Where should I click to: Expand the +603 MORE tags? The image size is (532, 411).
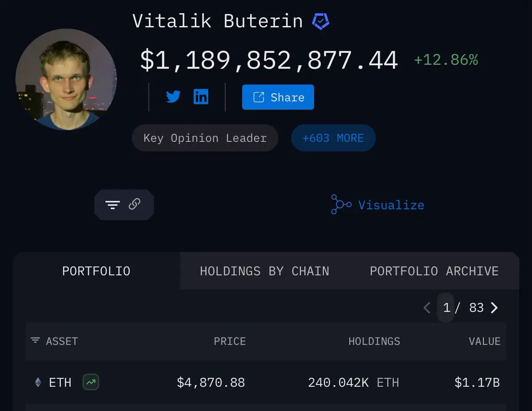tap(333, 138)
